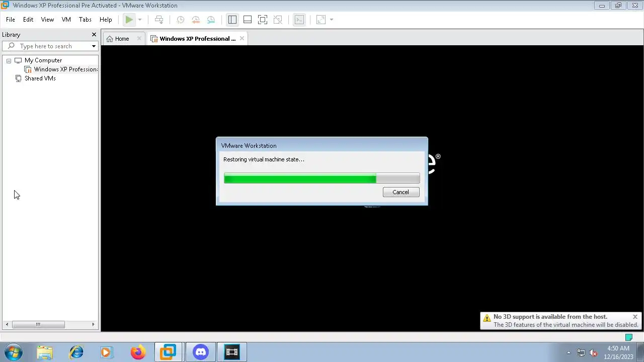Click the Take Snapshot clock icon
The image size is (644, 362).
180,20
